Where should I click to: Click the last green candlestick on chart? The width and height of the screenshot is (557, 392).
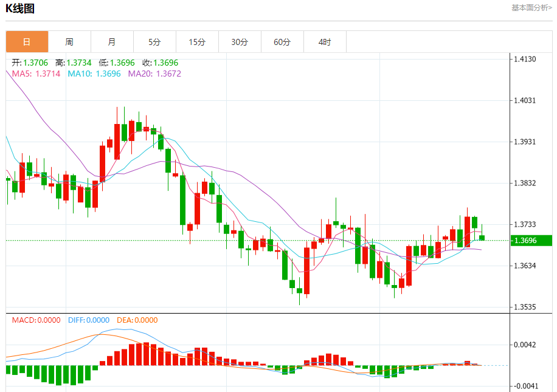tap(482, 238)
